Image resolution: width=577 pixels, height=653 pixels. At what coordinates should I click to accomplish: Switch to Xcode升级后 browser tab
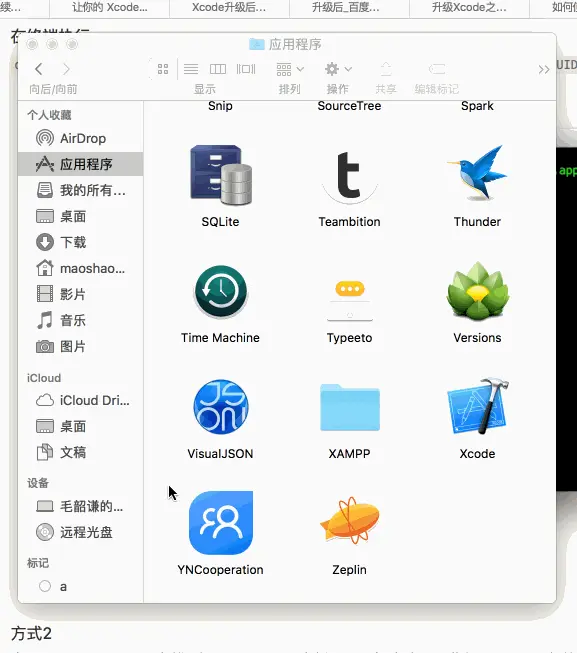click(x=229, y=7)
